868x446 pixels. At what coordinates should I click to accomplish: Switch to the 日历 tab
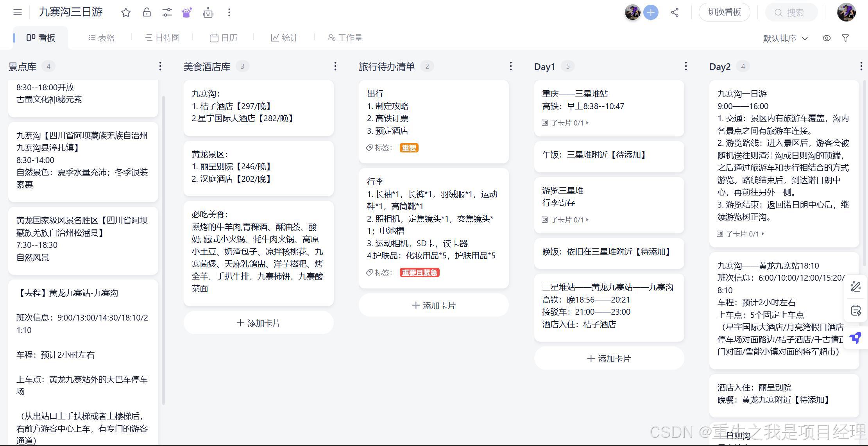[x=224, y=38]
